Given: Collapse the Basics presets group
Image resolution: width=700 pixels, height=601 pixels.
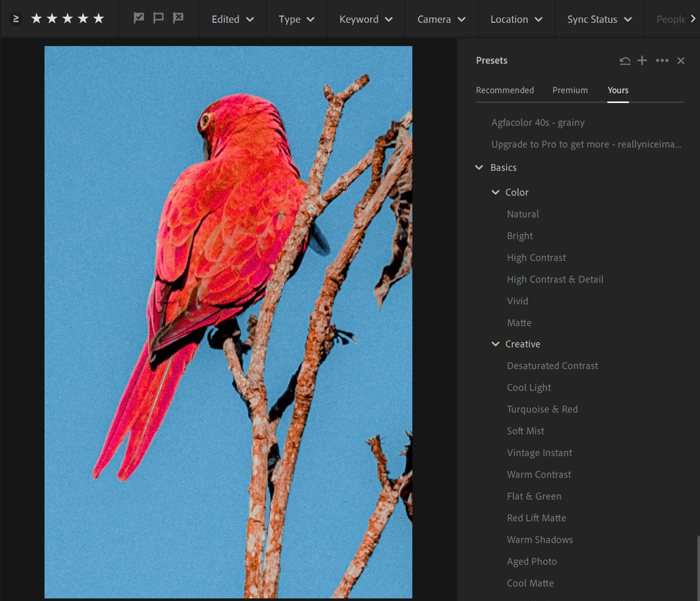Looking at the screenshot, I should (479, 167).
